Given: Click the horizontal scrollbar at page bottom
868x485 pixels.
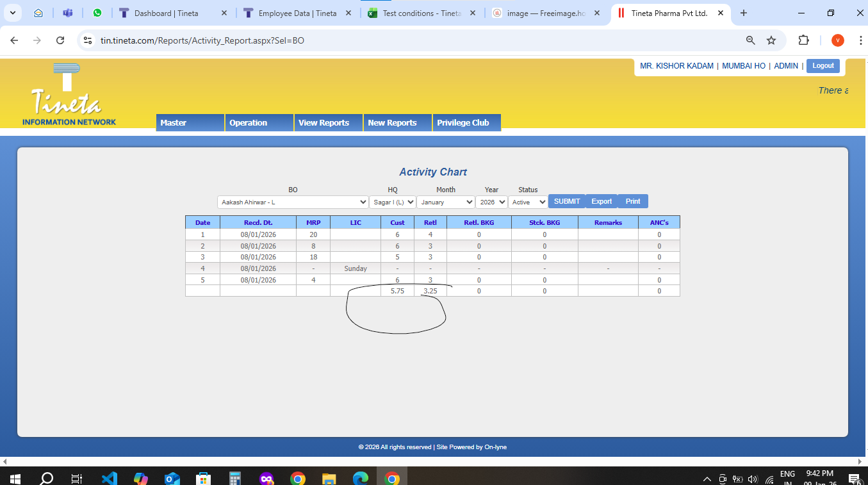Looking at the screenshot, I should pyautogui.click(x=434, y=461).
